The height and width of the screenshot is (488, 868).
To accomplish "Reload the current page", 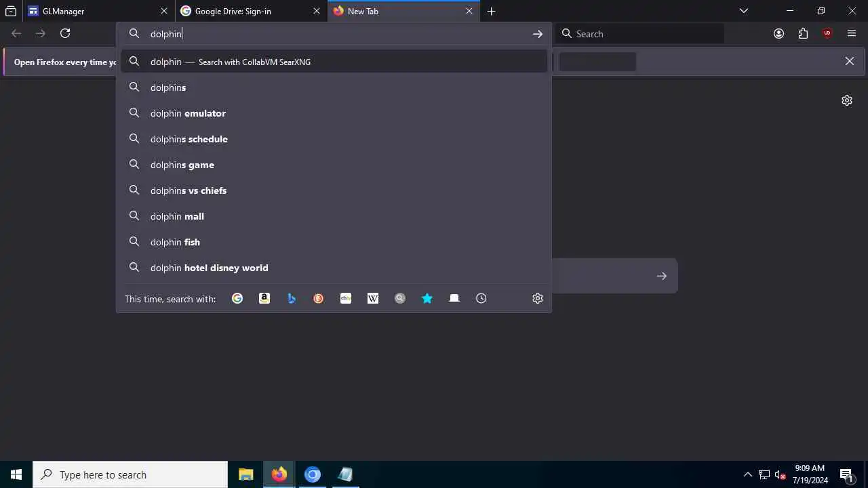I will pos(65,33).
